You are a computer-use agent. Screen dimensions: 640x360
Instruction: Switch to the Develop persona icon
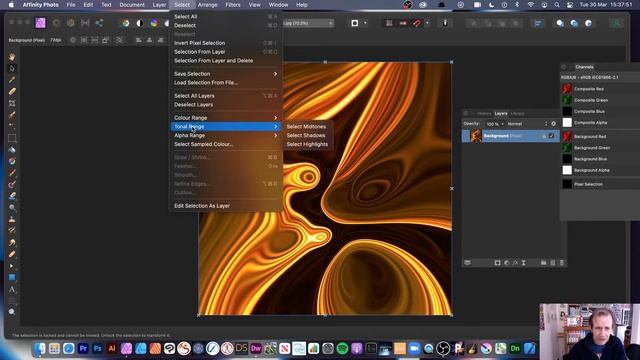[x=71, y=23]
